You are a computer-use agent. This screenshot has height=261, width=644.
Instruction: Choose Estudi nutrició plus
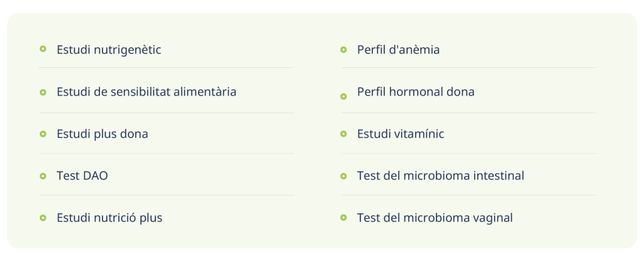pos(109,218)
